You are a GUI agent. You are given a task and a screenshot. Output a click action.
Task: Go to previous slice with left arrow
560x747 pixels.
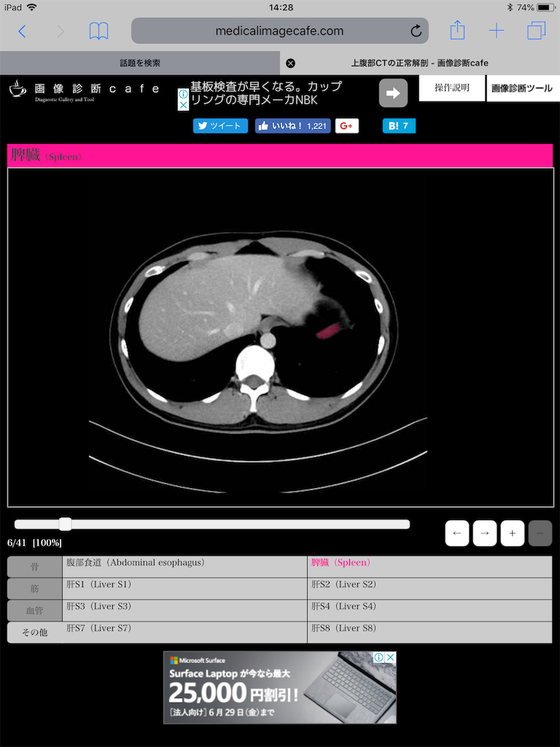pos(457,533)
